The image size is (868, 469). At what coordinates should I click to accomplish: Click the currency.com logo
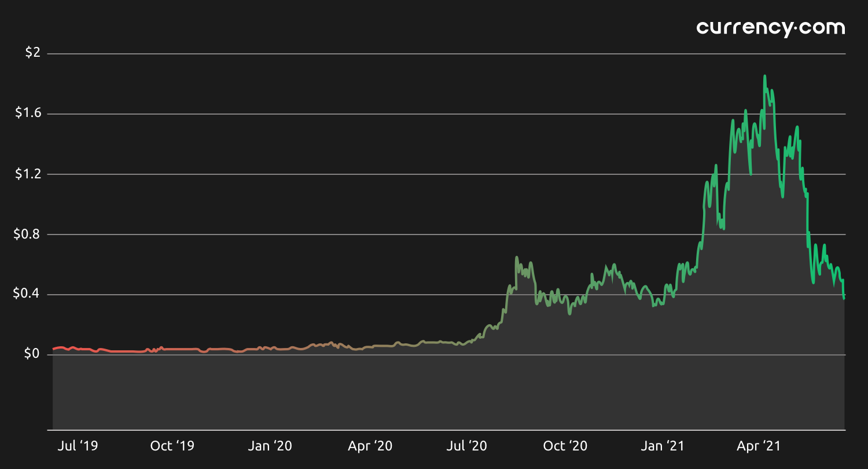tap(770, 28)
